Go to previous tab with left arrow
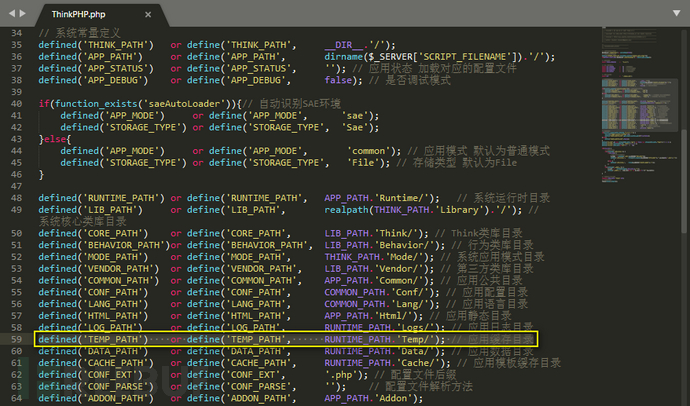690x406 pixels. tap(12, 14)
